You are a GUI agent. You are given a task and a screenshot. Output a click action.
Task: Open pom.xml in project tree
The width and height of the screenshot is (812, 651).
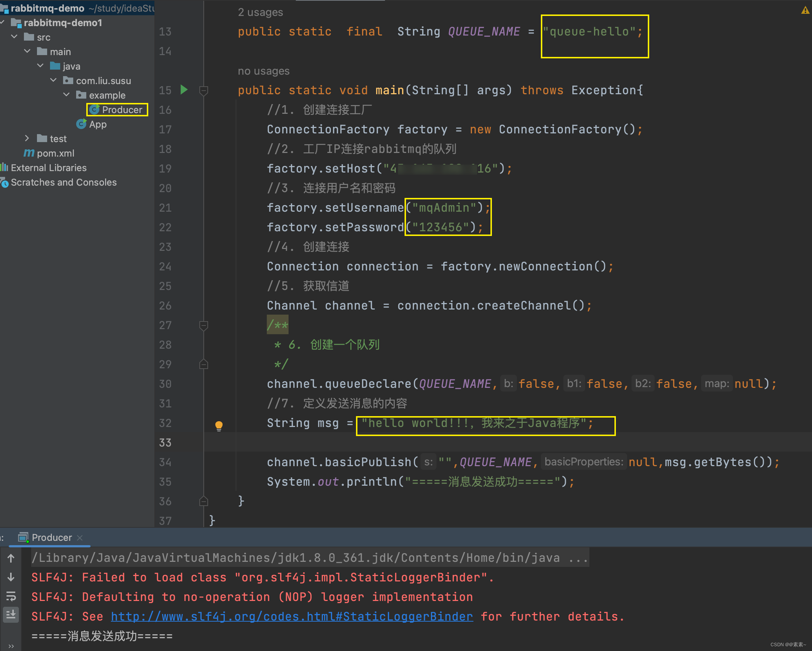click(55, 153)
